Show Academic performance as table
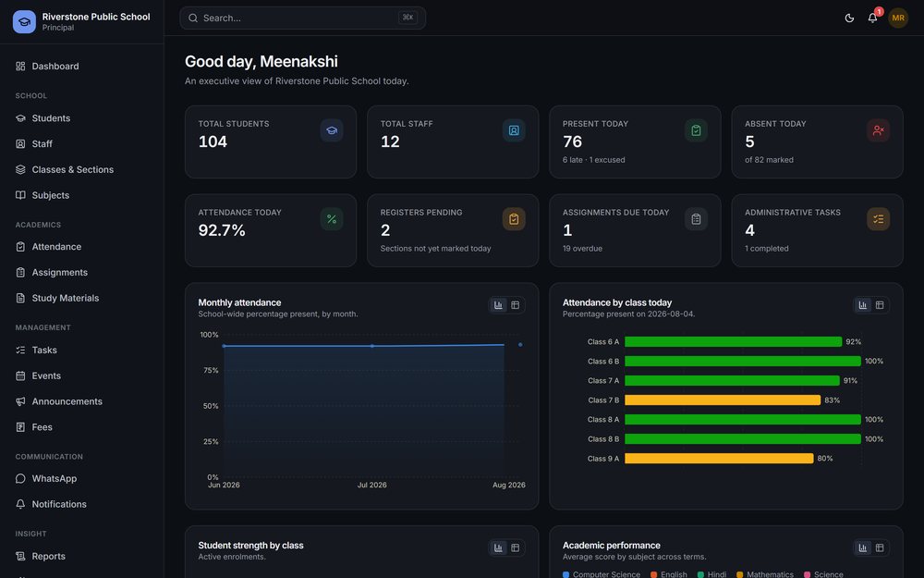The width and height of the screenshot is (924, 578). 880,547
